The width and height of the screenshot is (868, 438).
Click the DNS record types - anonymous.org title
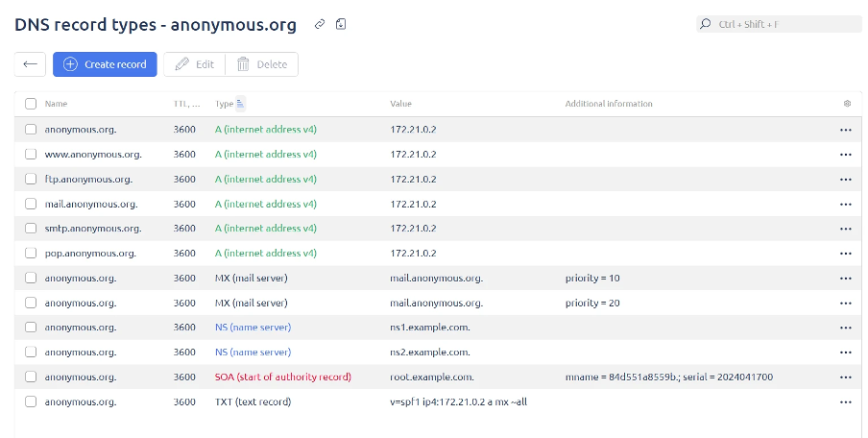tap(156, 25)
